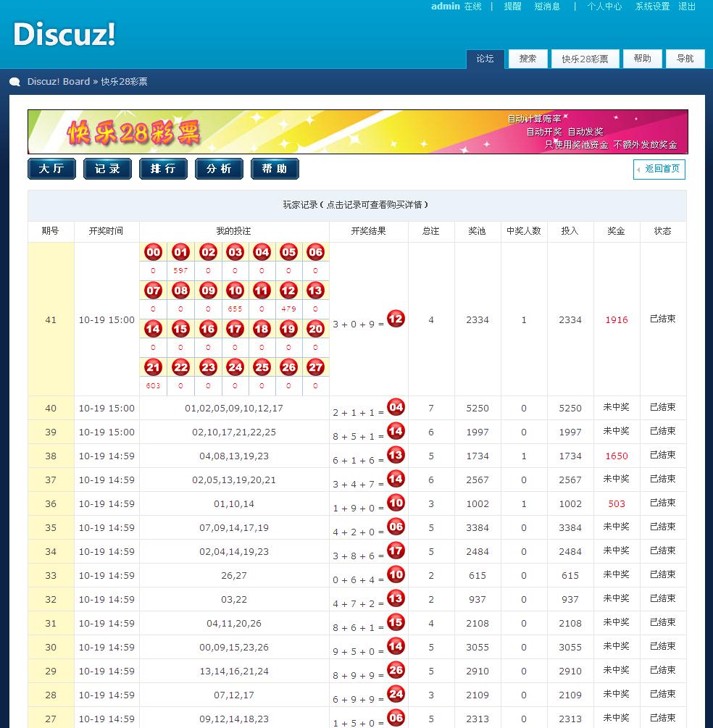Open the 排行 ranking page
Screen dimensions: 713x728
pyautogui.click(x=163, y=169)
